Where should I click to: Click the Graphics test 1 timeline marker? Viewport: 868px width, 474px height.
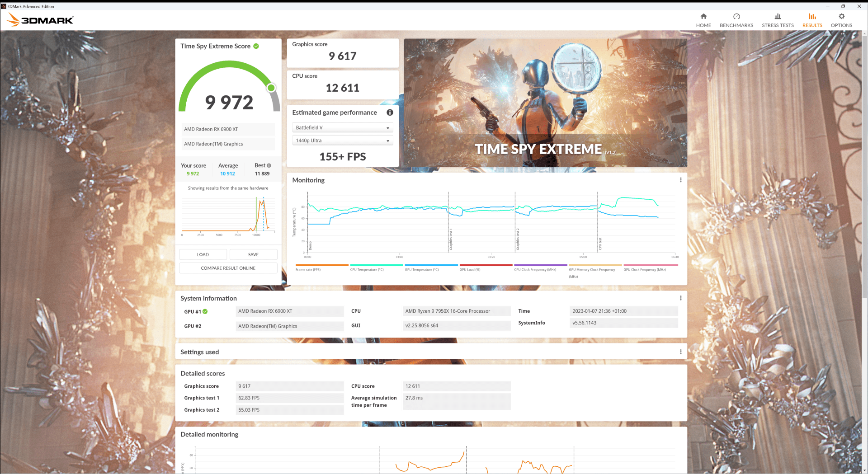[x=451, y=239]
